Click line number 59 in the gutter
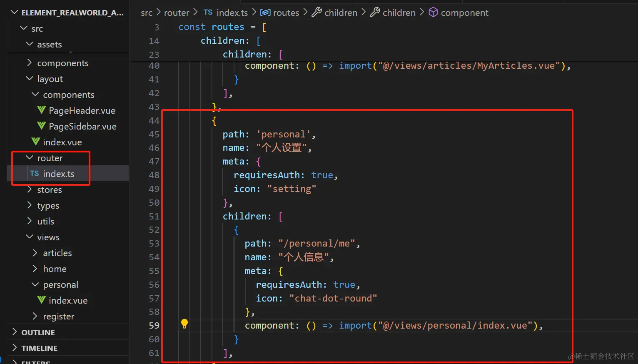Viewport: 638px width, 364px height. pyautogui.click(x=154, y=326)
